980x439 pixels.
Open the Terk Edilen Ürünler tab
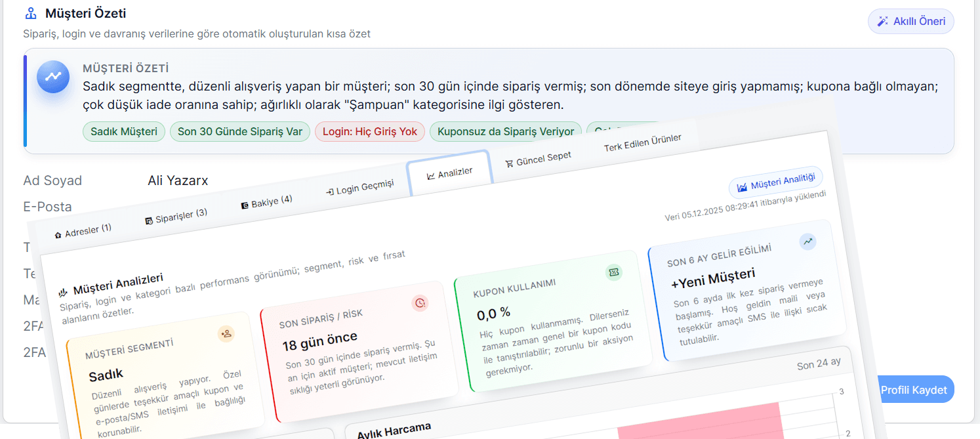642,143
